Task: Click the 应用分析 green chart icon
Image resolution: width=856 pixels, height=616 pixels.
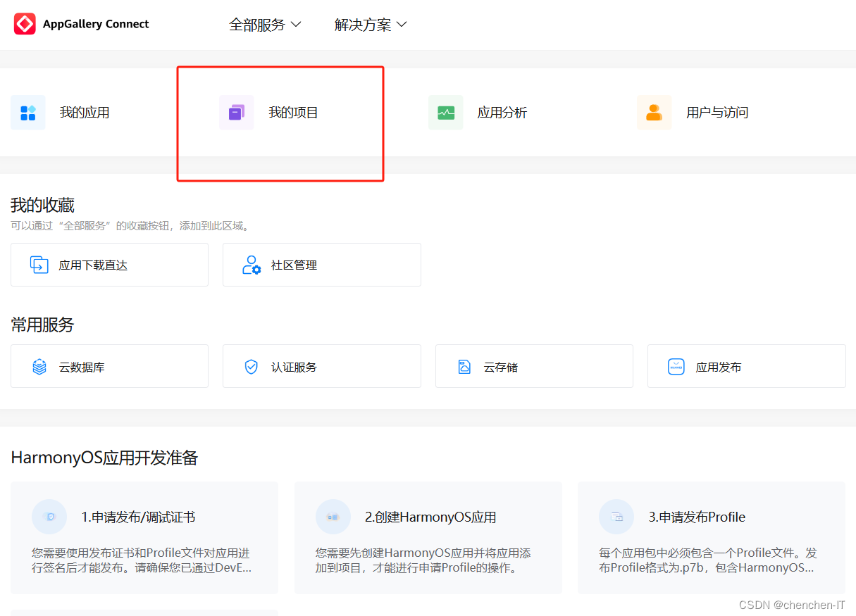Action: (446, 113)
